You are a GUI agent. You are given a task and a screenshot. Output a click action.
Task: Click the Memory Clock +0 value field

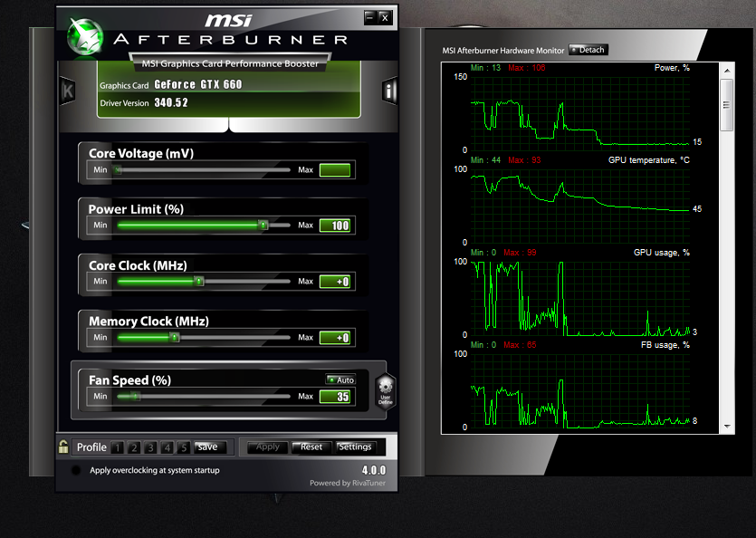pyautogui.click(x=335, y=337)
